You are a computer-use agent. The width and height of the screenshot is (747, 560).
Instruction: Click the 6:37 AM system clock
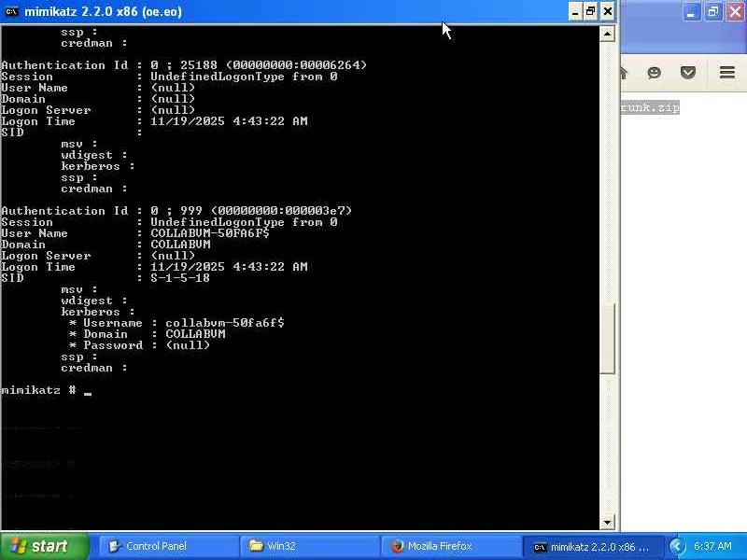tap(712, 546)
